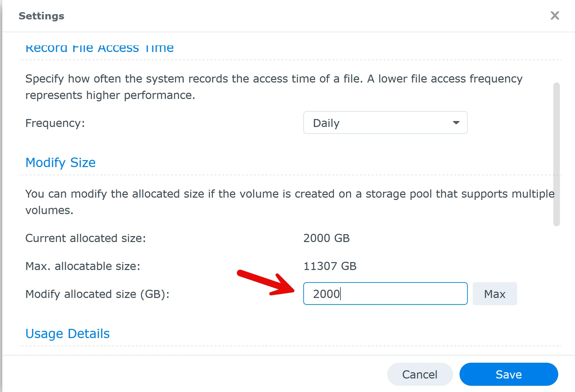The height and width of the screenshot is (392, 575).
Task: Click the allocated size input field
Action: 385,294
